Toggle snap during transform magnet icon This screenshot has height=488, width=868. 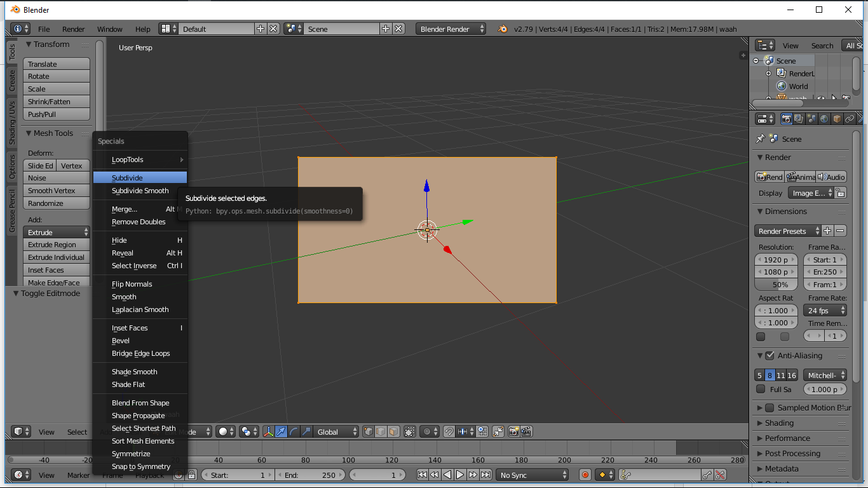[x=449, y=431]
